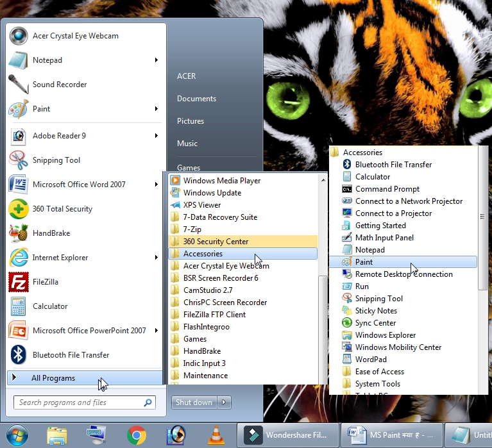Expand Internet Explorer jump list arrow
This screenshot has height=448, width=492.
click(157, 258)
